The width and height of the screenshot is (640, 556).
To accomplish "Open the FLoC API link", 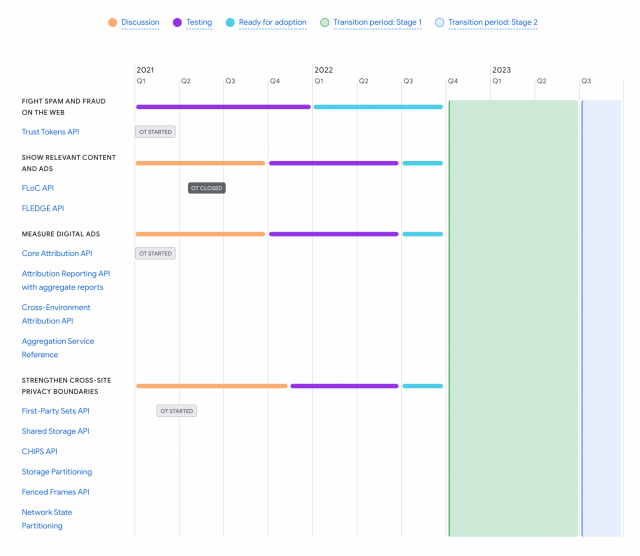I will click(38, 188).
